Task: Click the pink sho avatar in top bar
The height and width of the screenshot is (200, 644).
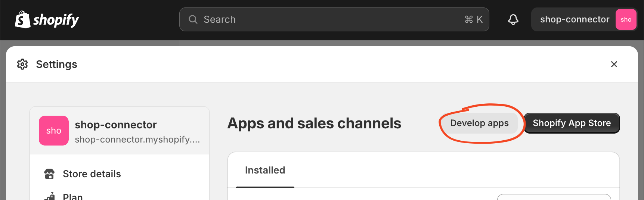Action: coord(626,19)
